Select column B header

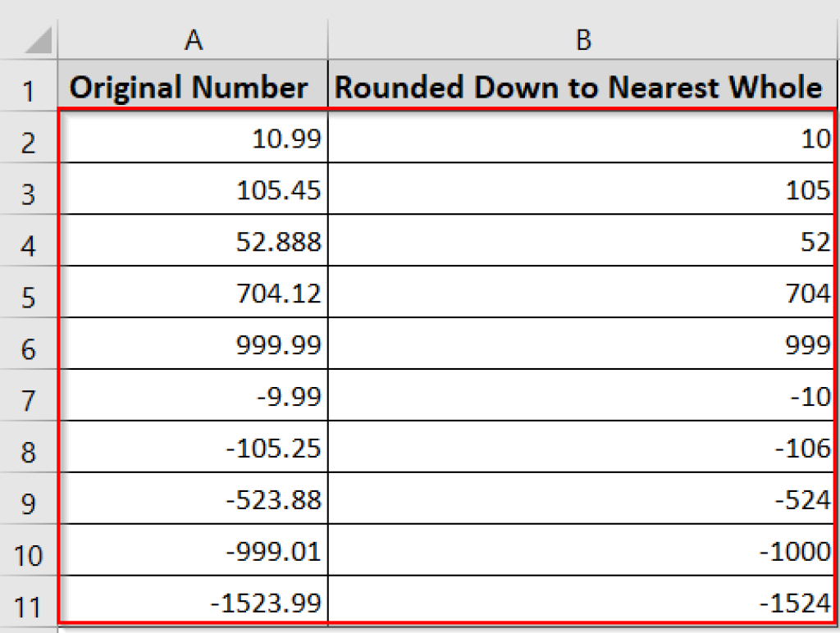[583, 38]
